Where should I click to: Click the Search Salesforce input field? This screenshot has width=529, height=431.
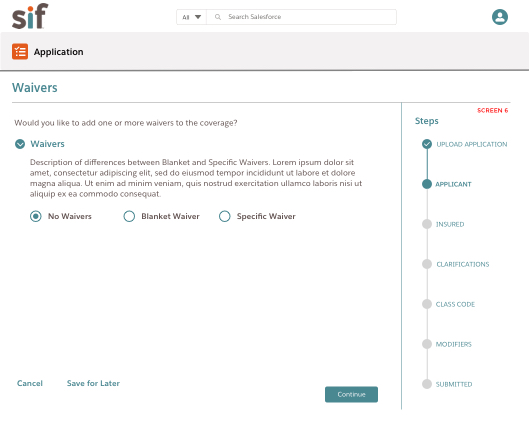302,17
